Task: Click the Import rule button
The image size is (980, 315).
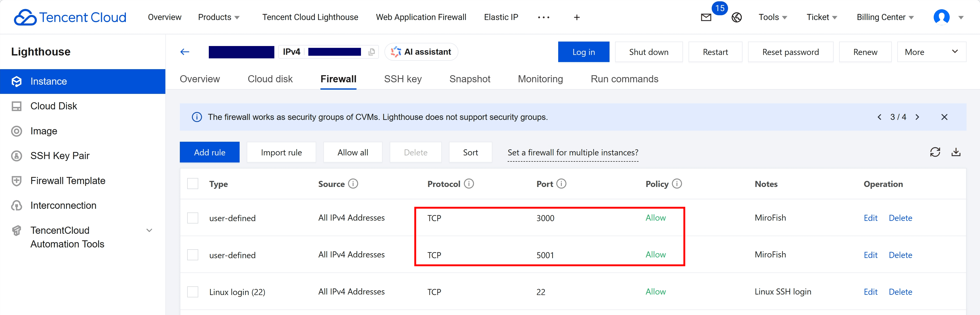Action: click(x=281, y=152)
